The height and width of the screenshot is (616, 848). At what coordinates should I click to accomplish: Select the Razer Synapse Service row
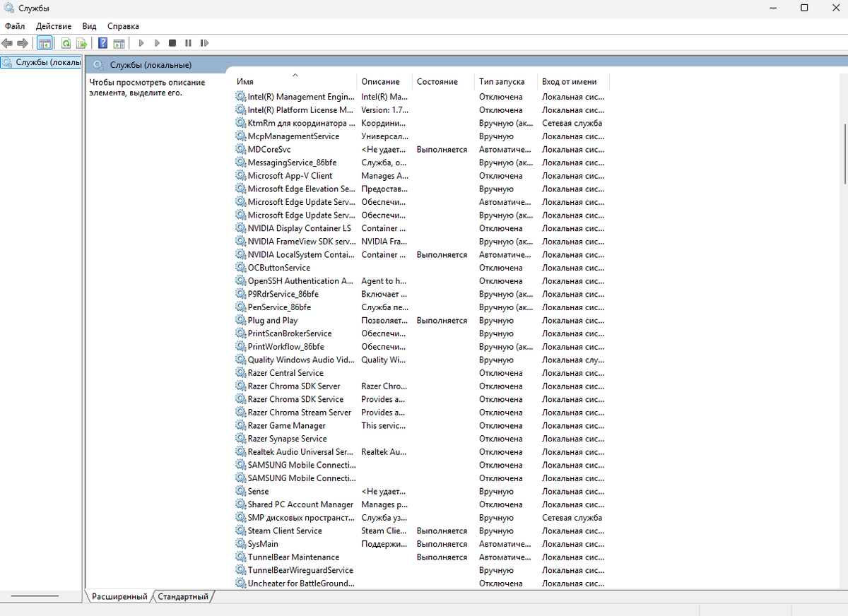click(x=421, y=439)
